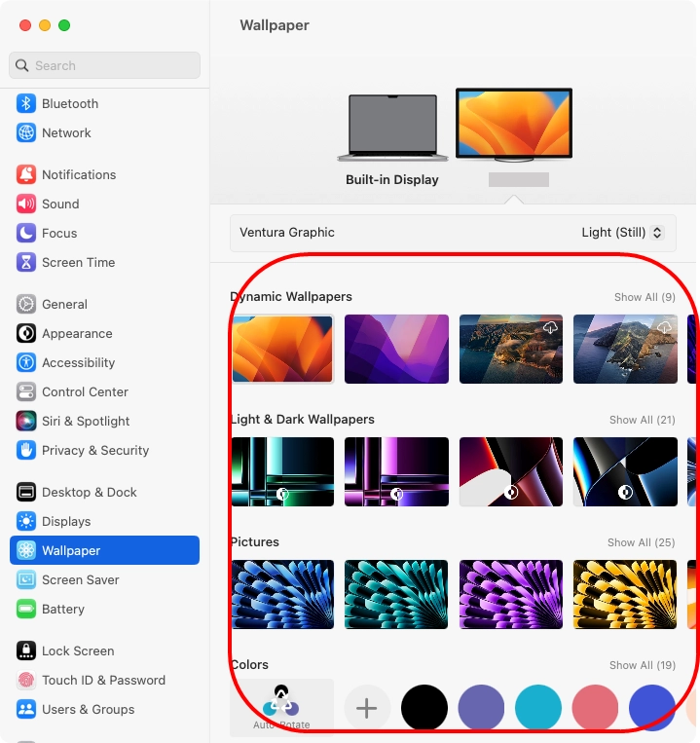This screenshot has width=700, height=743.
Task: Click the Wallpaper flower icon in sidebar
Action: click(x=26, y=550)
